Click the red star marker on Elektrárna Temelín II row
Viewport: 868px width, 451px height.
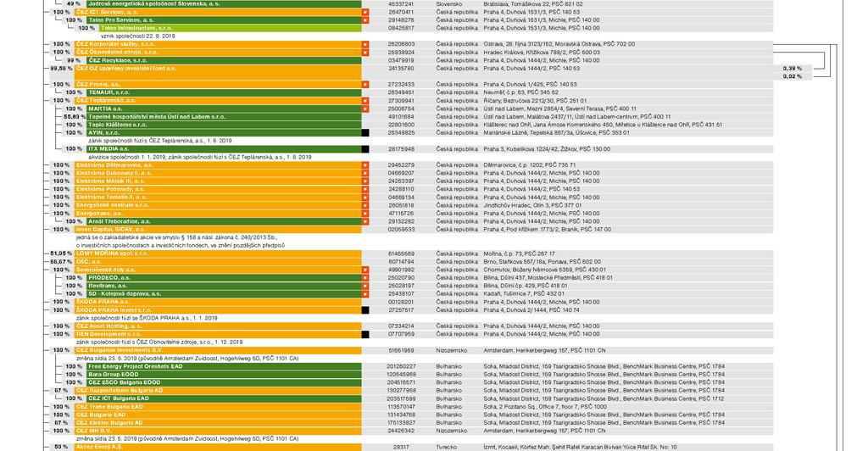tap(364, 197)
